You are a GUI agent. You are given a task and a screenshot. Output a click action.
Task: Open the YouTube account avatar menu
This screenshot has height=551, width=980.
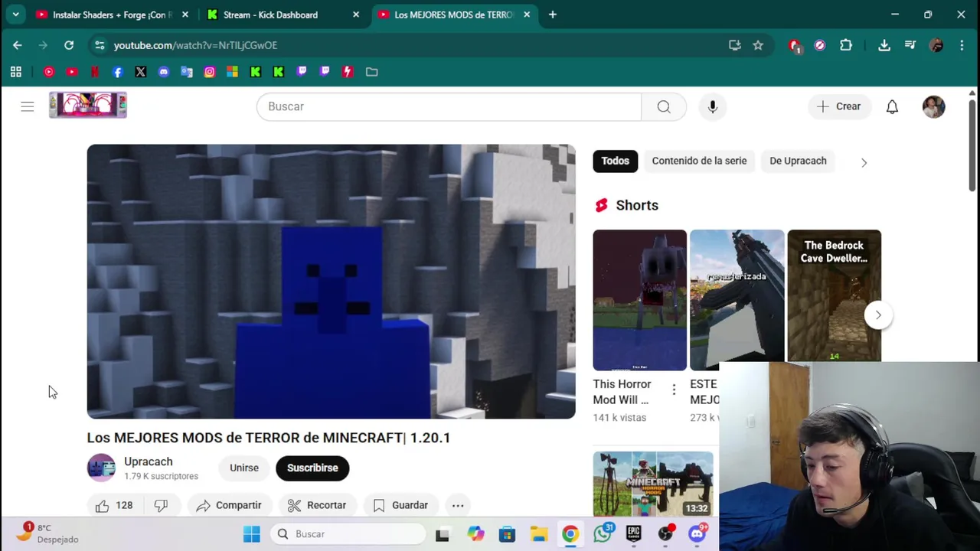[933, 106]
